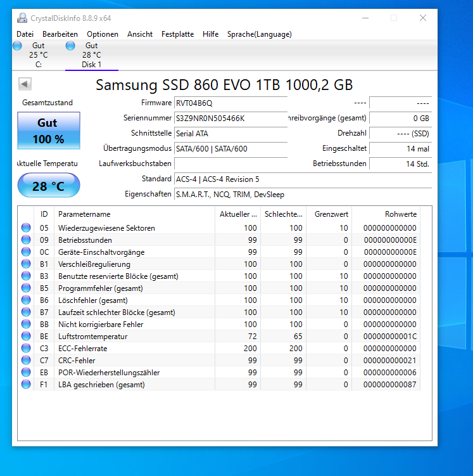Click the Samsung SSD 860 EVO title
The image size is (473, 476).
(224, 85)
